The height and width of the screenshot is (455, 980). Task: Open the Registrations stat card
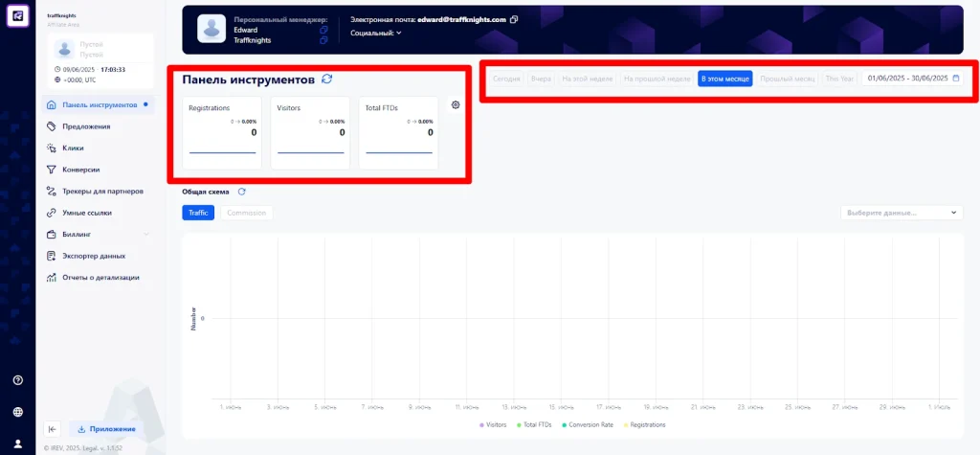[222, 133]
